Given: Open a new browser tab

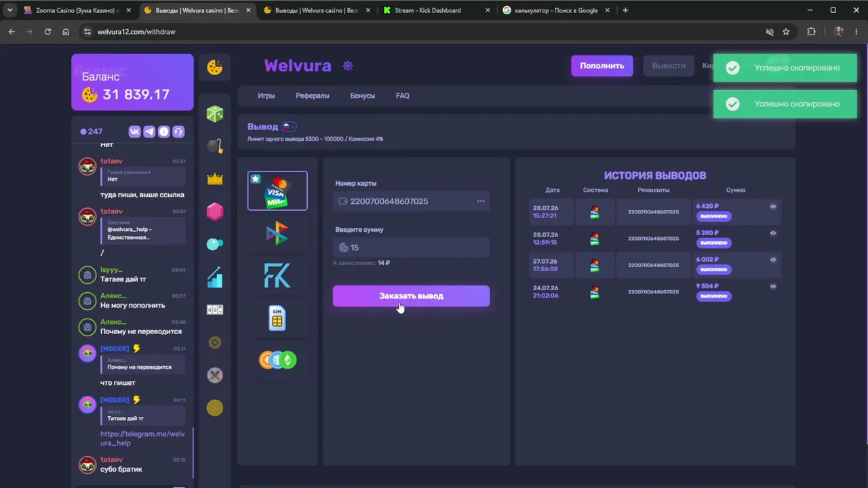Looking at the screenshot, I should tap(625, 10).
